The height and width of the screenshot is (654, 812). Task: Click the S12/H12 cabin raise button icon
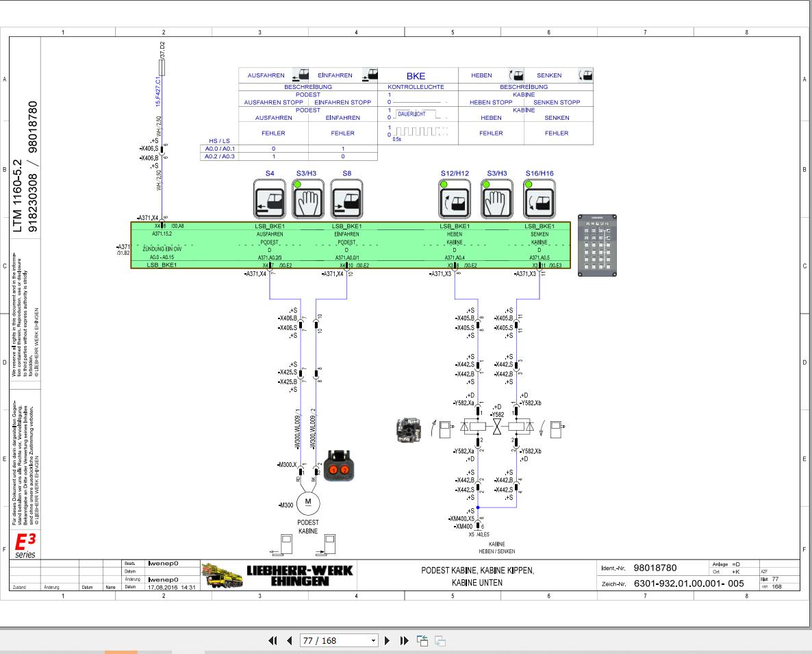455,199
